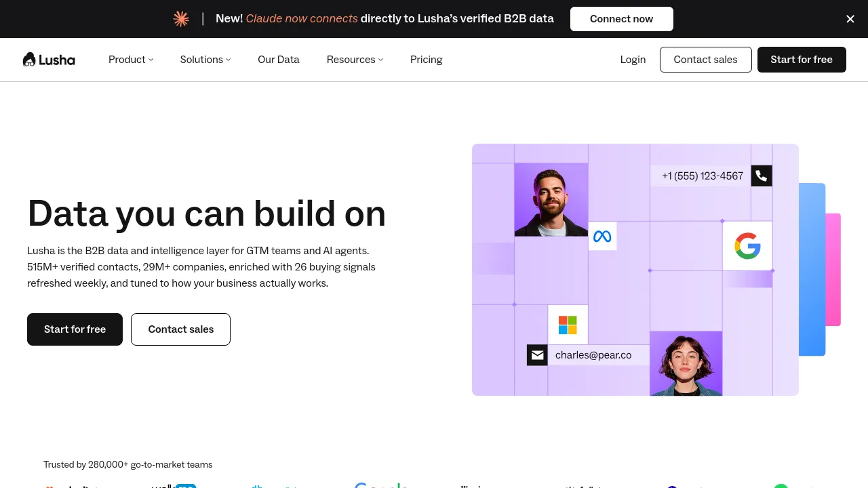Click the blue card behind the illustration
Screen dimensions: 868x488
coord(812,270)
